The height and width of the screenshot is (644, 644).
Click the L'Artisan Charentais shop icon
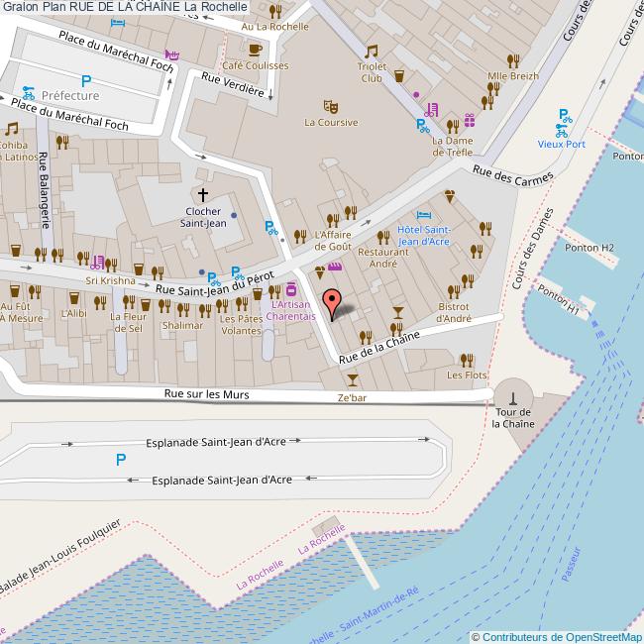click(290, 290)
